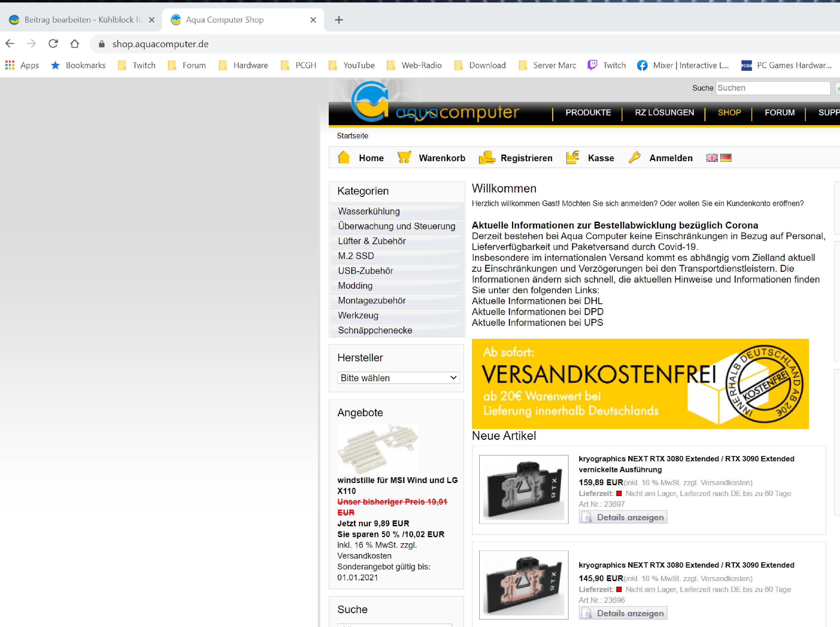Click the browser reload icon
840x627 pixels.
[x=53, y=44]
